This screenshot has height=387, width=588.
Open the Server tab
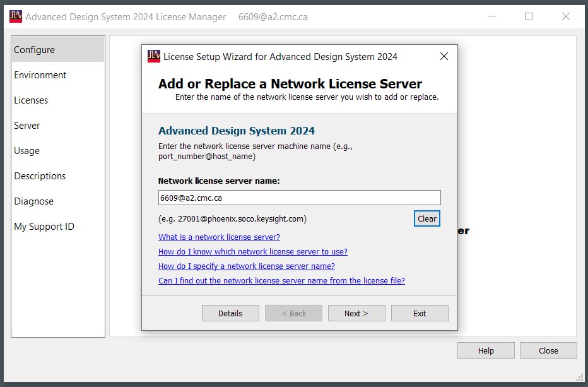(58, 126)
